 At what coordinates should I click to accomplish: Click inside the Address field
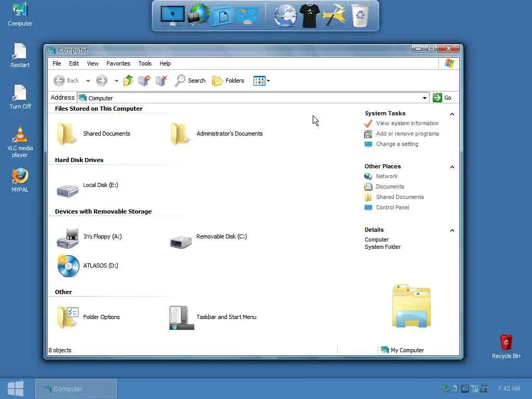click(253, 98)
